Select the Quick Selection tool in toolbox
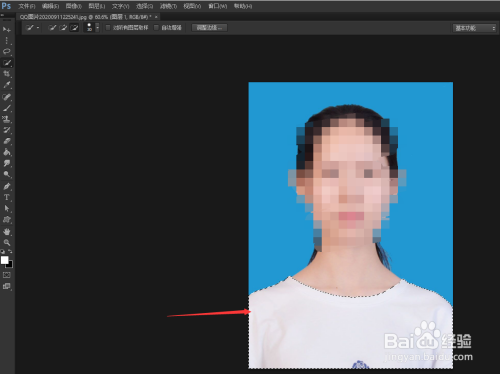The image size is (500, 374). point(7,63)
